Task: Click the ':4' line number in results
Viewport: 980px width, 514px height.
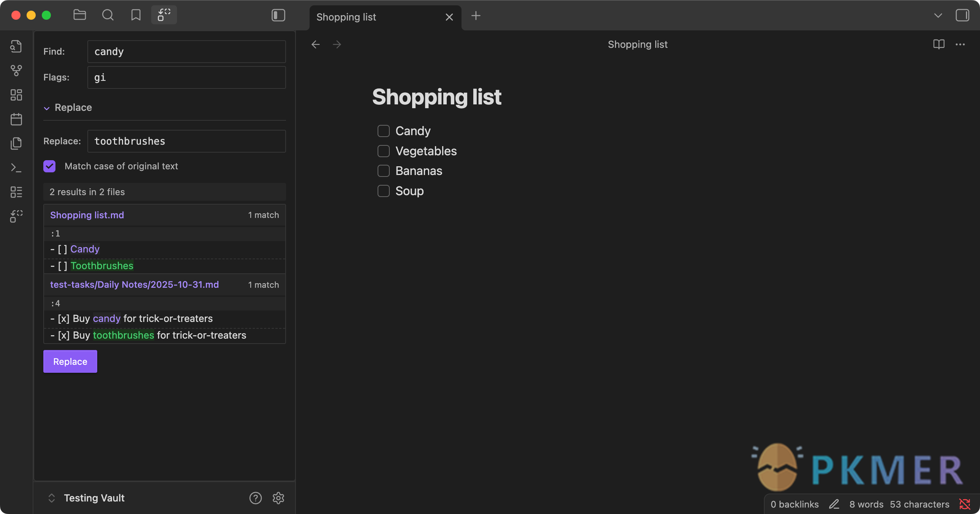Action: [x=55, y=303]
